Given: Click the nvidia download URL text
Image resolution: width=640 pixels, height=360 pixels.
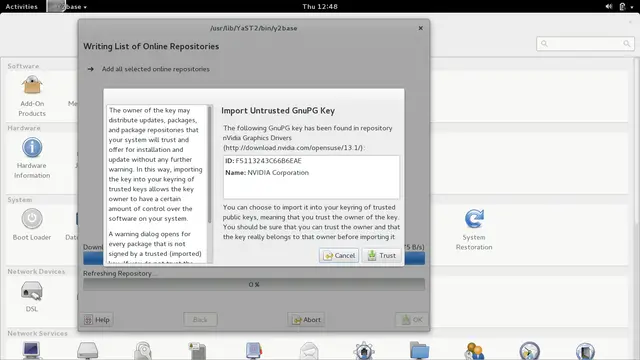Looking at the screenshot, I should coord(293,148).
